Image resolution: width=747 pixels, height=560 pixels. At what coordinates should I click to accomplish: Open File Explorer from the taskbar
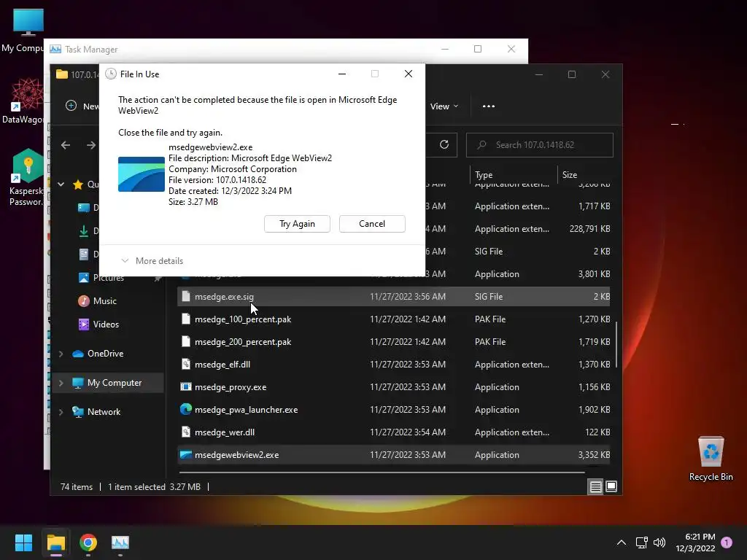pos(55,542)
